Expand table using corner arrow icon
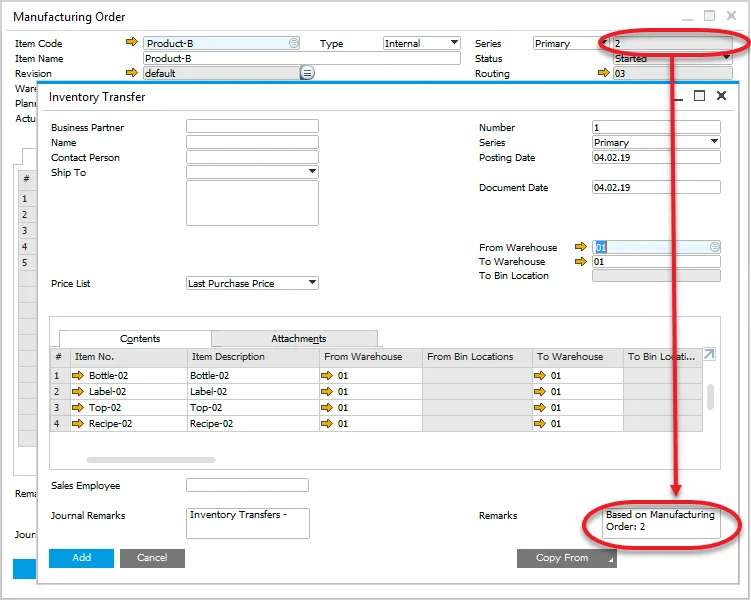Screen dimensions: 751x600 click(x=709, y=355)
